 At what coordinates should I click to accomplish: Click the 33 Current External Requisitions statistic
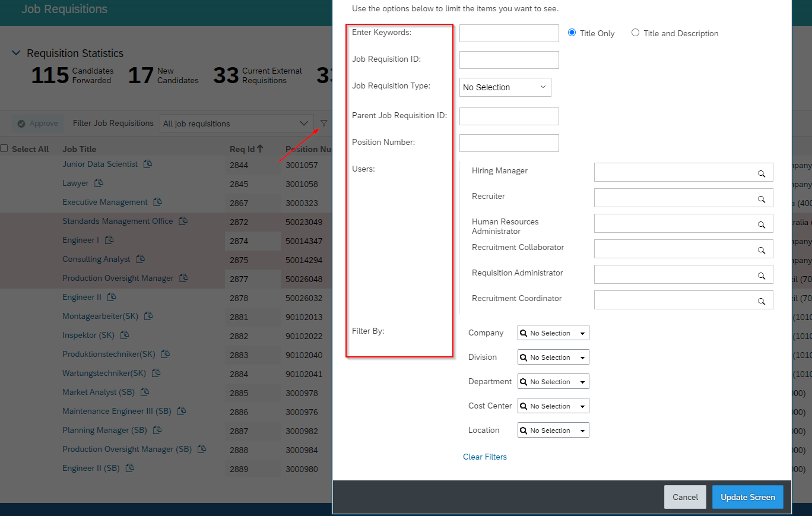(258, 75)
